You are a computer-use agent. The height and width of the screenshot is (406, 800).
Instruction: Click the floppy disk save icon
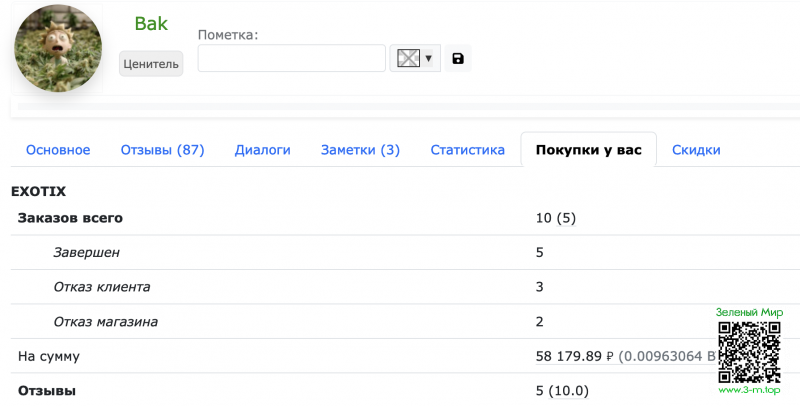coord(458,59)
